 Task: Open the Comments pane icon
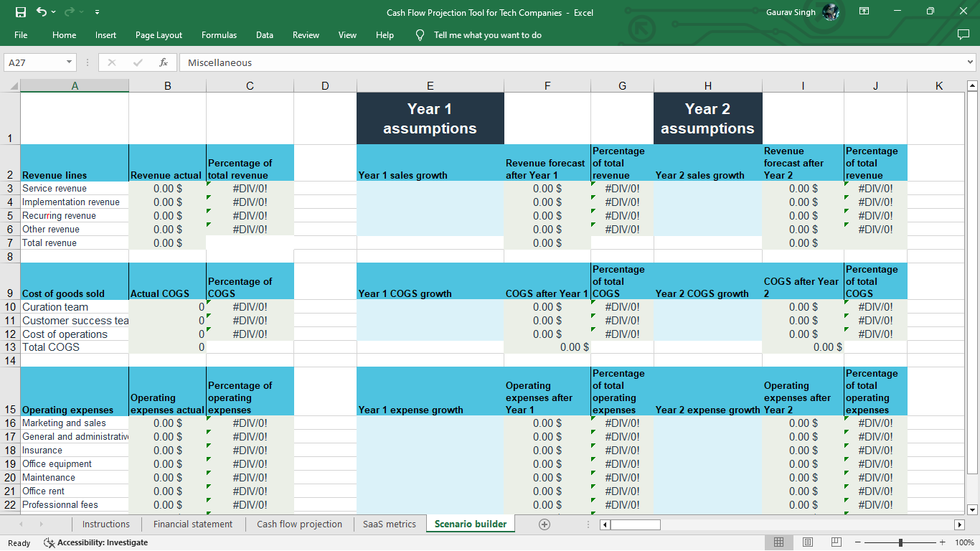(x=963, y=34)
